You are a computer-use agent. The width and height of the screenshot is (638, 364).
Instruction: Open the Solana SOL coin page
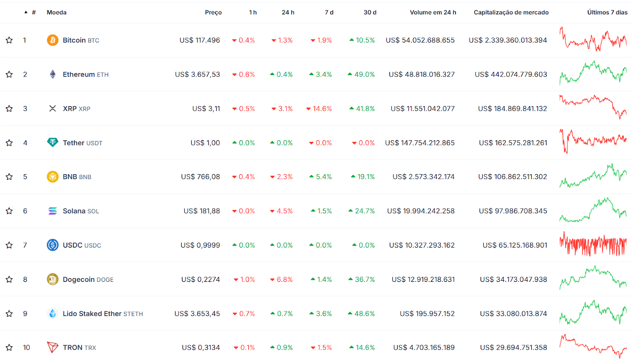(81, 211)
